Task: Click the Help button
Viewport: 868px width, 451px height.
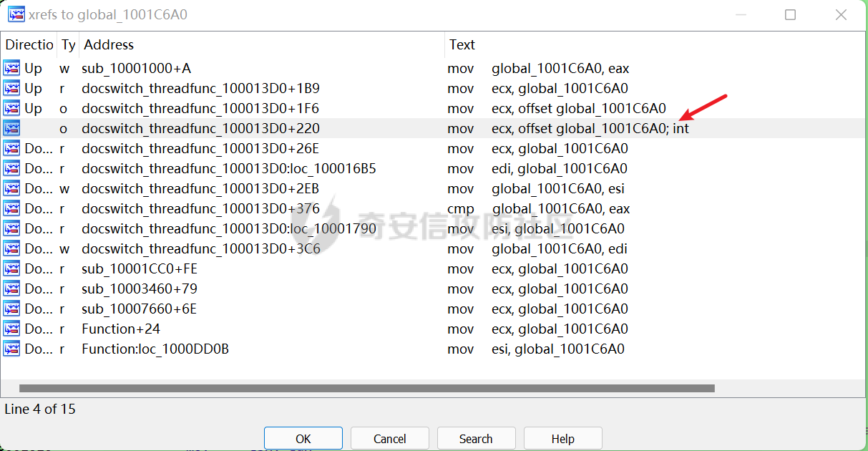Action: 562,438
